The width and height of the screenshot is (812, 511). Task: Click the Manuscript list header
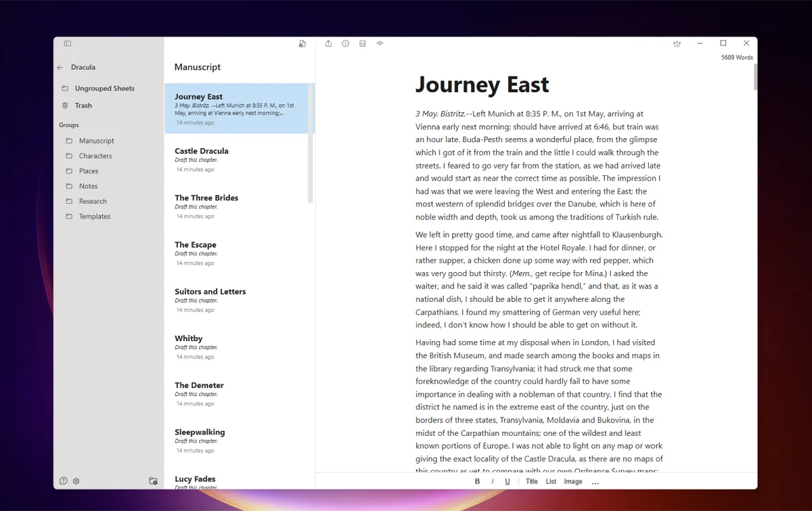198,67
